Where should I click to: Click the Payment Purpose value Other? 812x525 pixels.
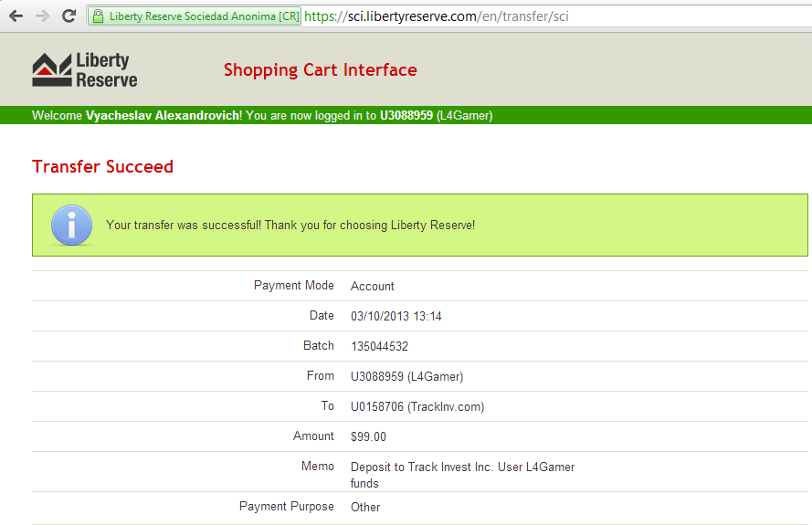(365, 508)
